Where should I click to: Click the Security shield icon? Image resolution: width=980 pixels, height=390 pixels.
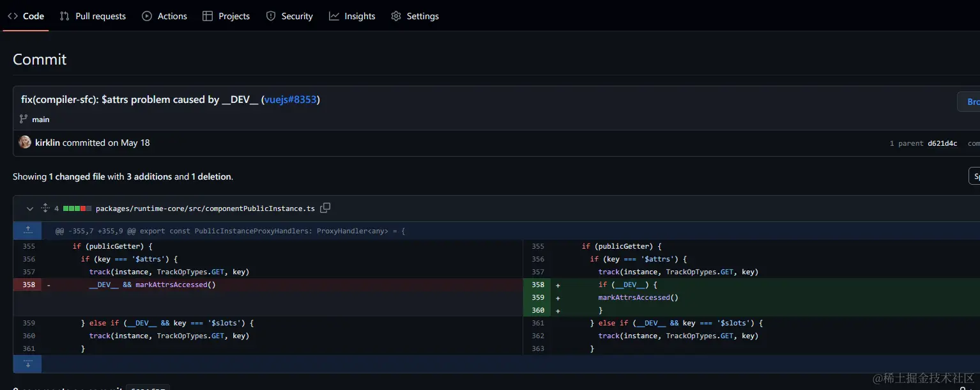pos(271,16)
